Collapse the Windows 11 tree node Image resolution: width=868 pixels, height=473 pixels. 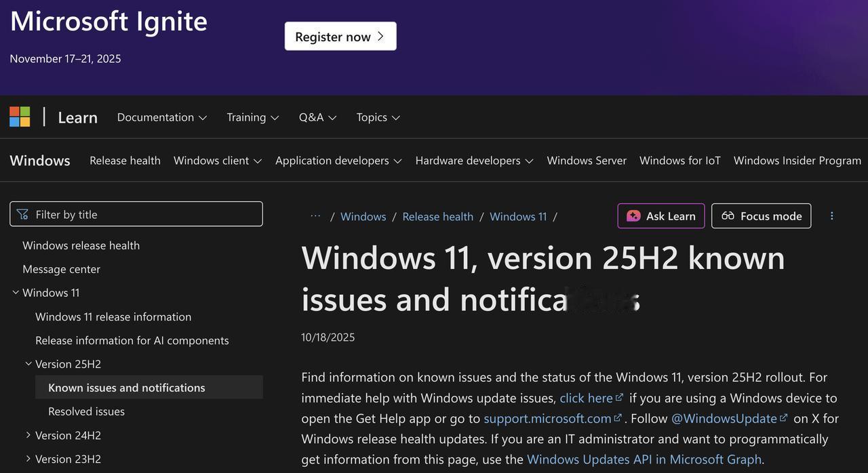click(16, 293)
